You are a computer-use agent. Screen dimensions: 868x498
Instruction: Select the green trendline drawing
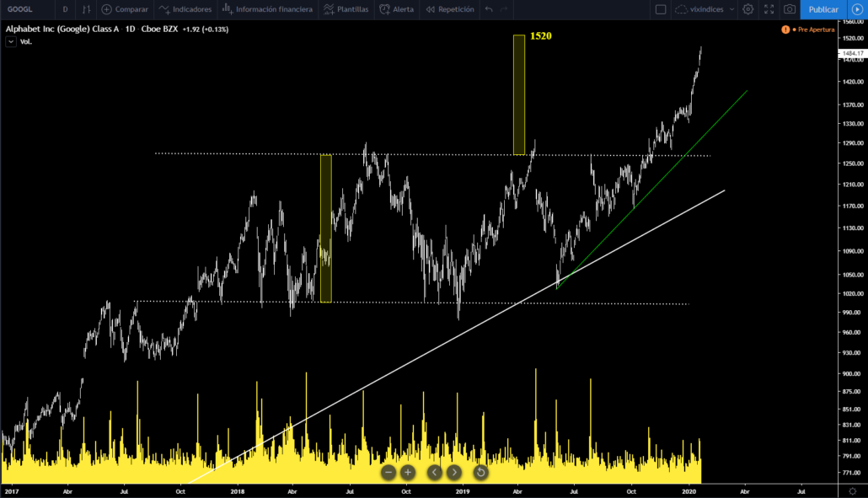click(x=653, y=188)
